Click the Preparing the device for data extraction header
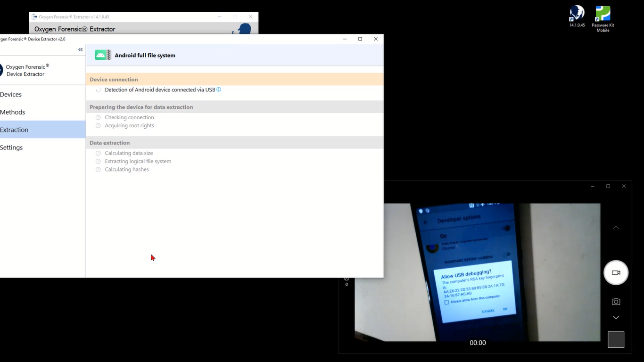This screenshot has width=644, height=362. 235,107
